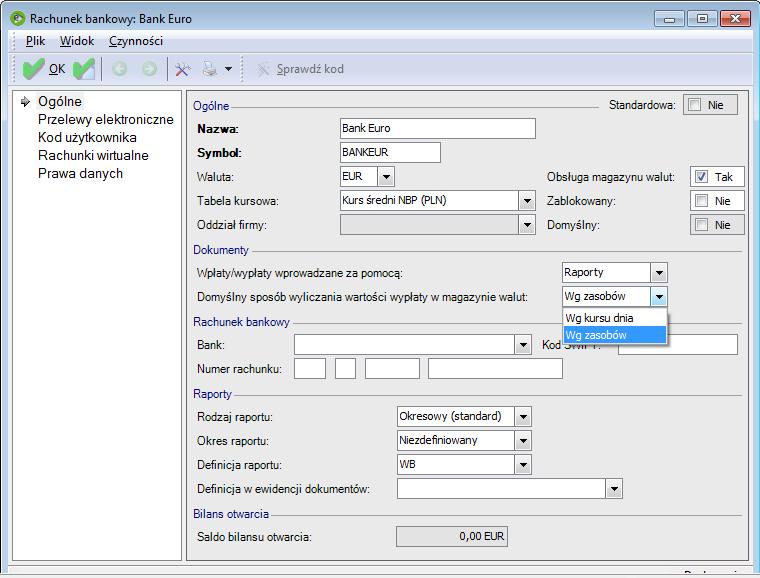Click the Kod SWIFT input field
Screen dimensions: 760x578
[x=678, y=344]
